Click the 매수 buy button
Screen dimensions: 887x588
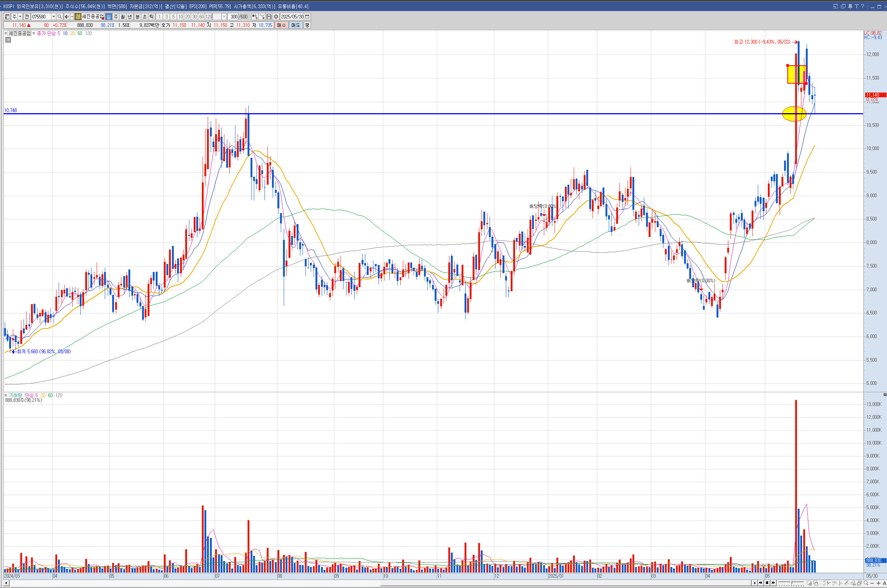(x=281, y=25)
